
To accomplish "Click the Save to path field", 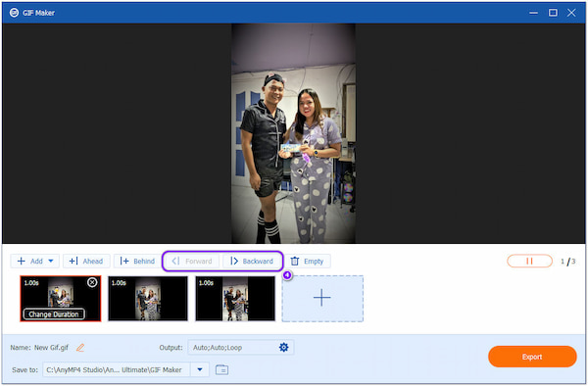I will coord(117,370).
